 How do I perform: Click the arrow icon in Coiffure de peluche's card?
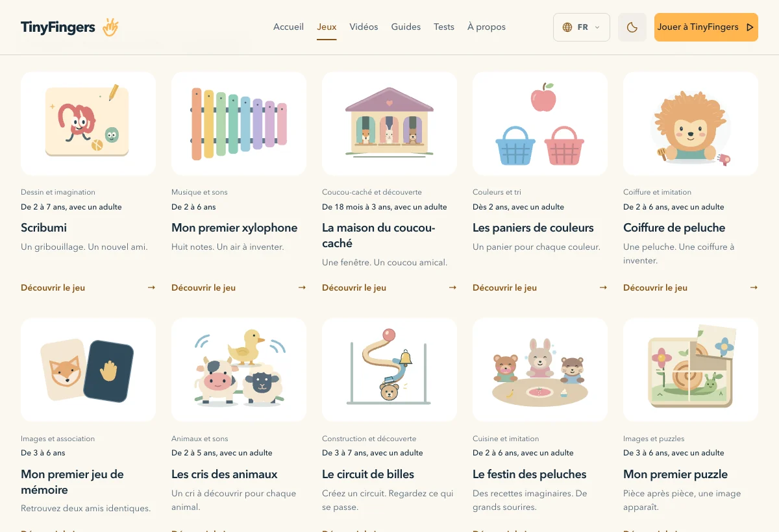click(x=754, y=287)
